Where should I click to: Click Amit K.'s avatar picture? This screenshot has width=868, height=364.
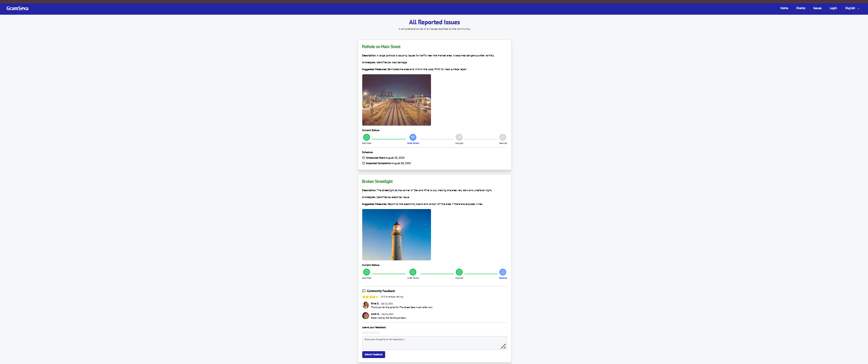(x=365, y=316)
